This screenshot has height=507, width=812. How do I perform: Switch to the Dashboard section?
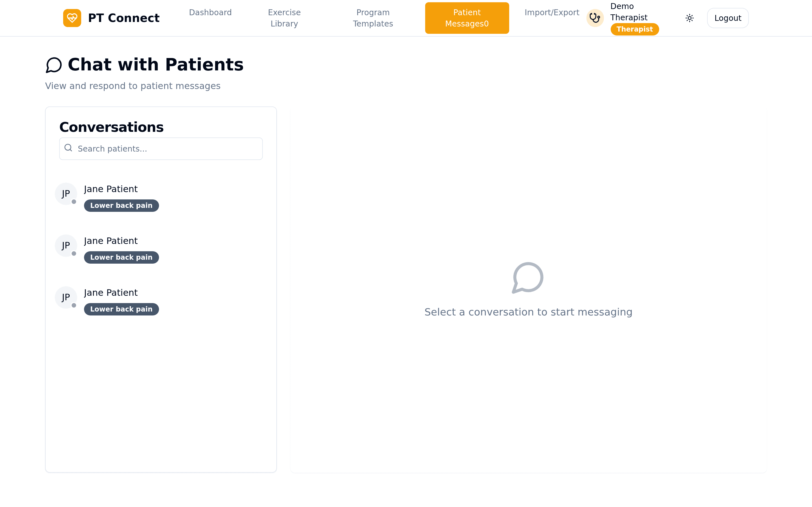[x=210, y=12]
